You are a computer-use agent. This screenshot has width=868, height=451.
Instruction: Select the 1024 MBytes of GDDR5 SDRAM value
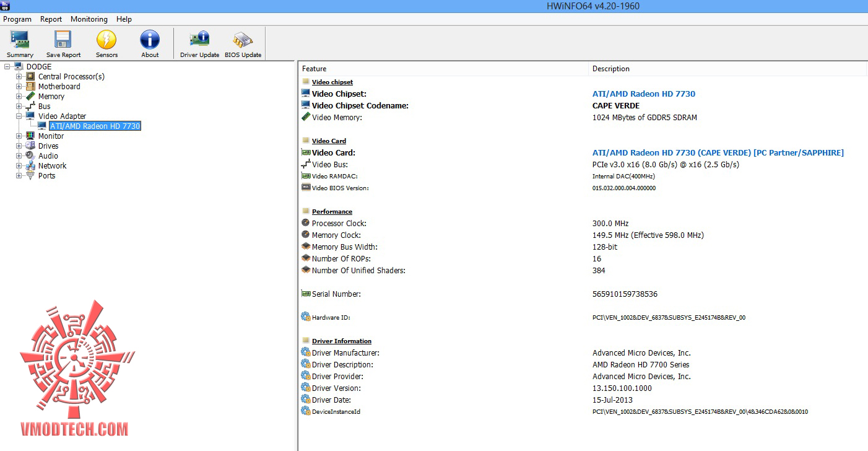coord(644,118)
